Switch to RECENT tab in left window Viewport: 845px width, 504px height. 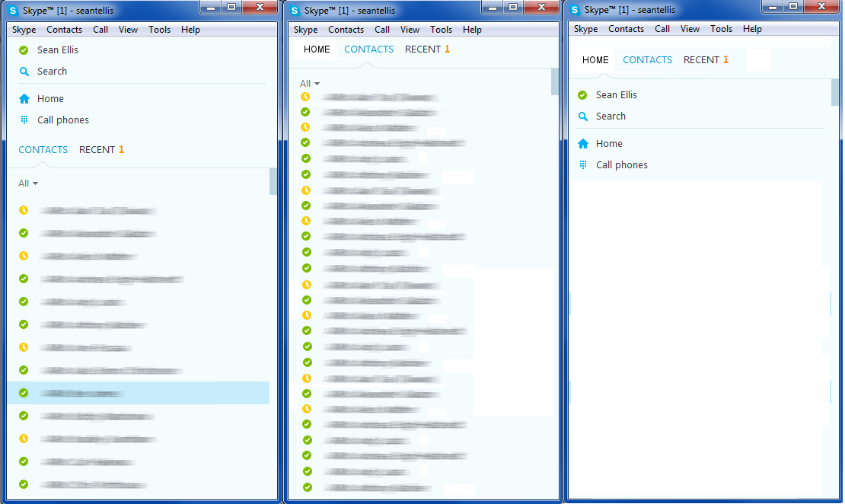pos(101,150)
